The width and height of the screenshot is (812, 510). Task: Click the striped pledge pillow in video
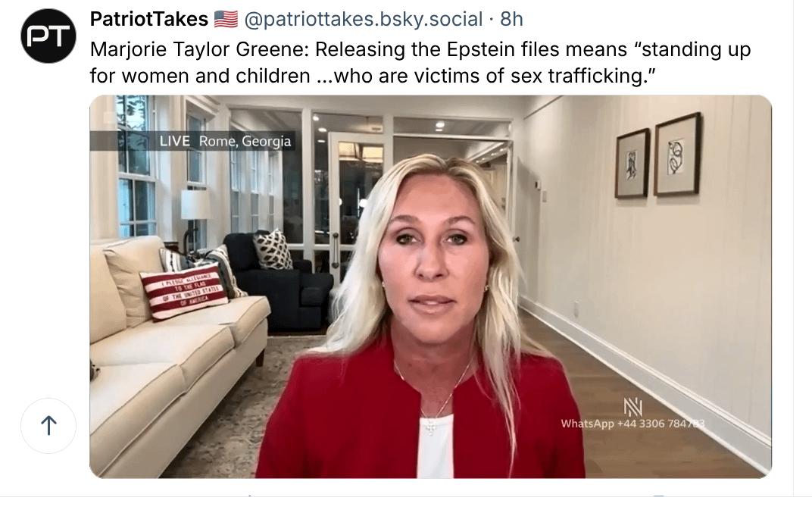[184, 290]
